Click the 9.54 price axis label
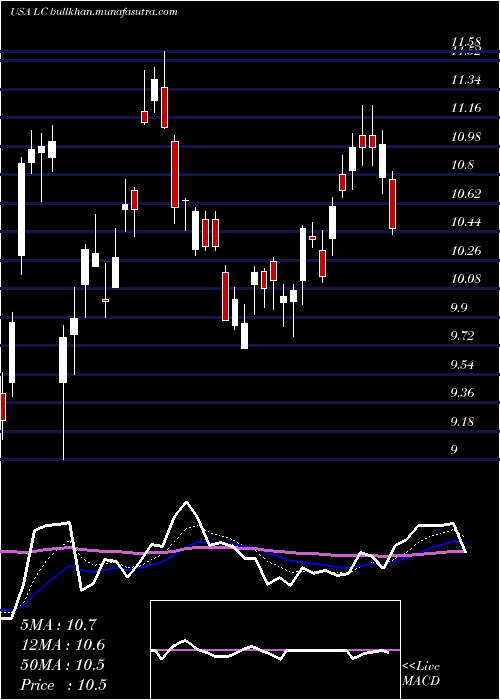500x700 pixels. [462, 365]
